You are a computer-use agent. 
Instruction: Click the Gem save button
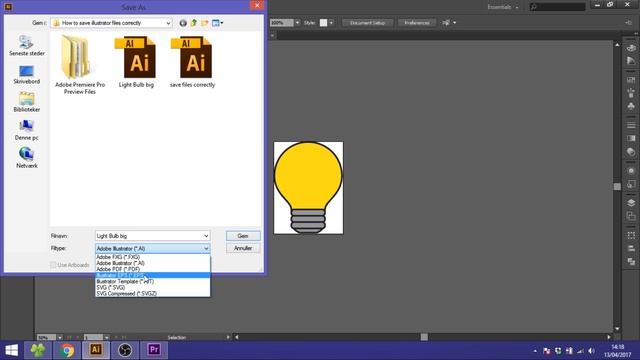(243, 236)
